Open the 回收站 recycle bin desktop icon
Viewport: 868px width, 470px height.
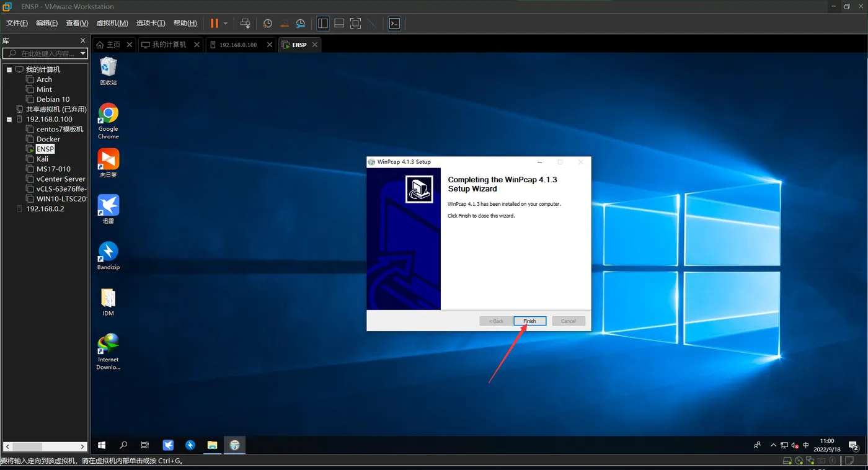tap(108, 71)
